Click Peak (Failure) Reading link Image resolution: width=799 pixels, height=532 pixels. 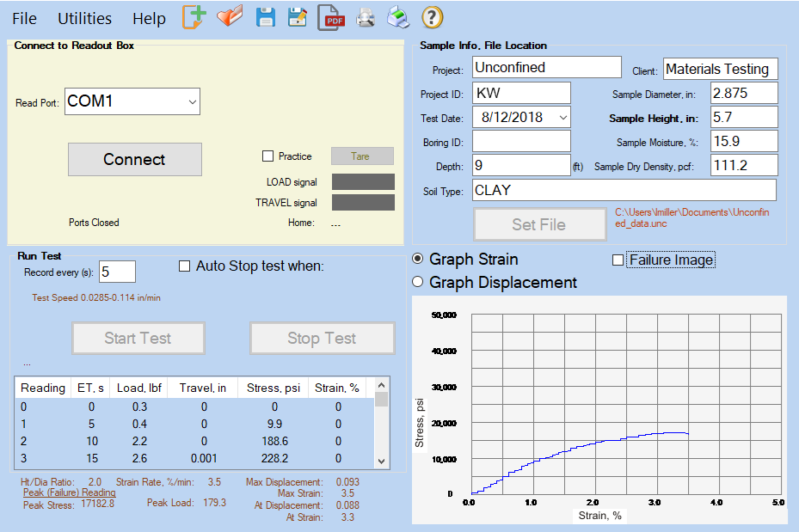point(70,492)
